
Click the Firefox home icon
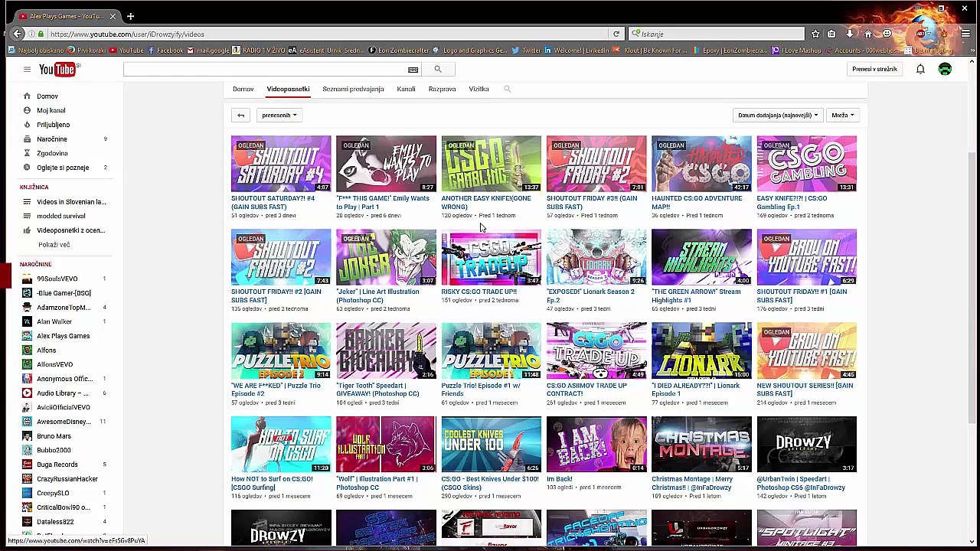tap(868, 34)
